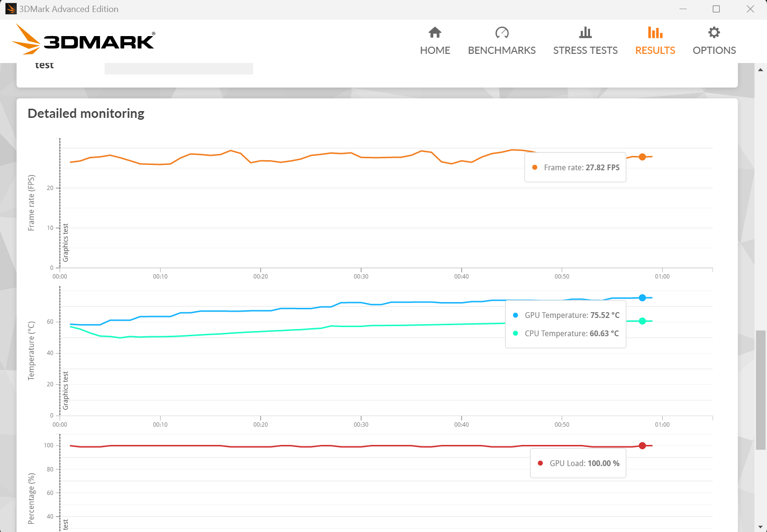Click the red GPU load data point
767x532 pixels.
pos(642,446)
